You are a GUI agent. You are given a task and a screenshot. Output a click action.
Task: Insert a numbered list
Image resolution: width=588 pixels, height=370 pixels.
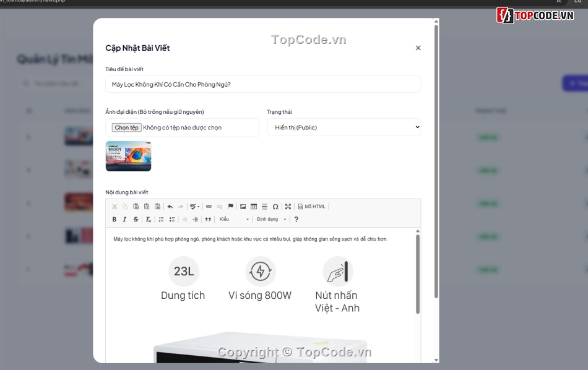click(161, 219)
